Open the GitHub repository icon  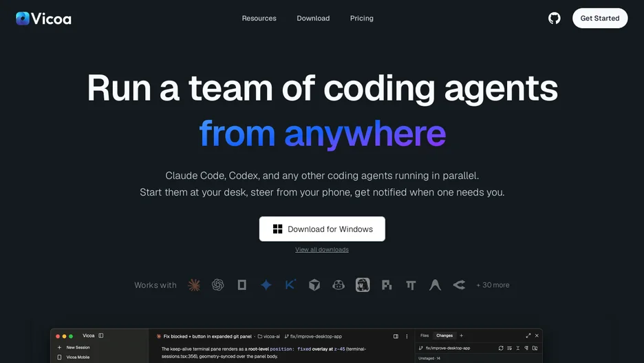[554, 18]
